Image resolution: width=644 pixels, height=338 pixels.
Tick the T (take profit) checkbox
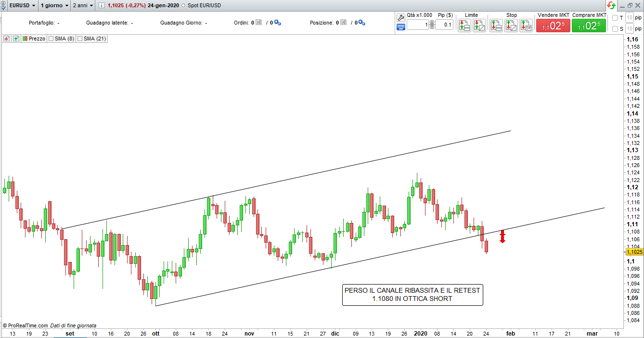[x=615, y=18]
